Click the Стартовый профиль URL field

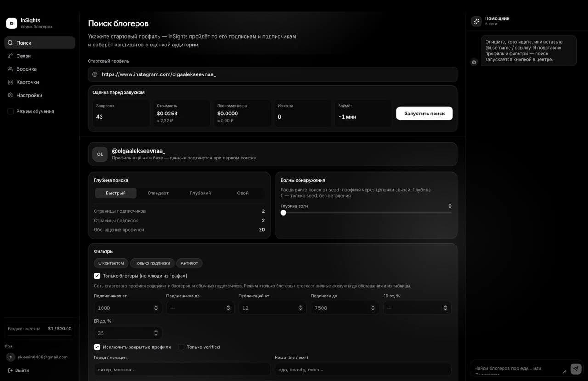(x=273, y=74)
